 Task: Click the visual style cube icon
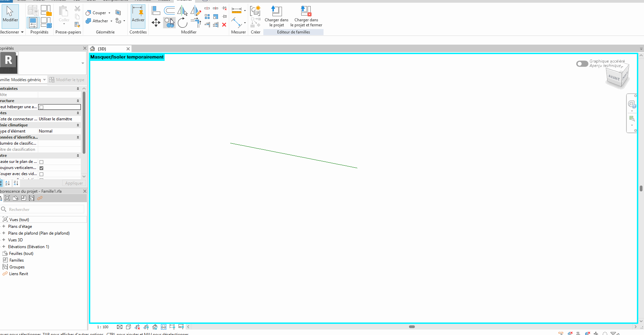click(x=128, y=327)
